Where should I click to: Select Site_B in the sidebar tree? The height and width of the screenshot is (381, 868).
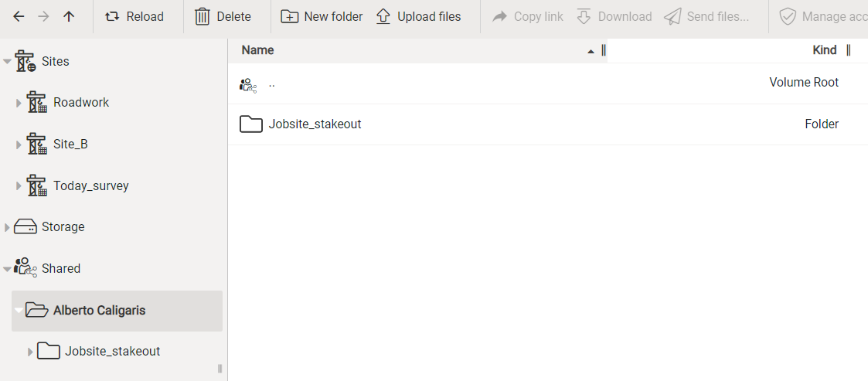point(70,144)
